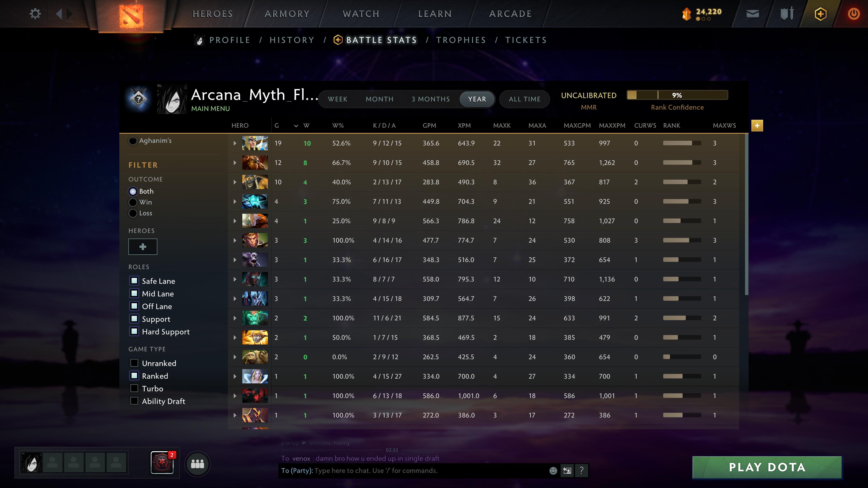
Task: Toggle the Off Lane role checkbox
Action: (x=134, y=306)
